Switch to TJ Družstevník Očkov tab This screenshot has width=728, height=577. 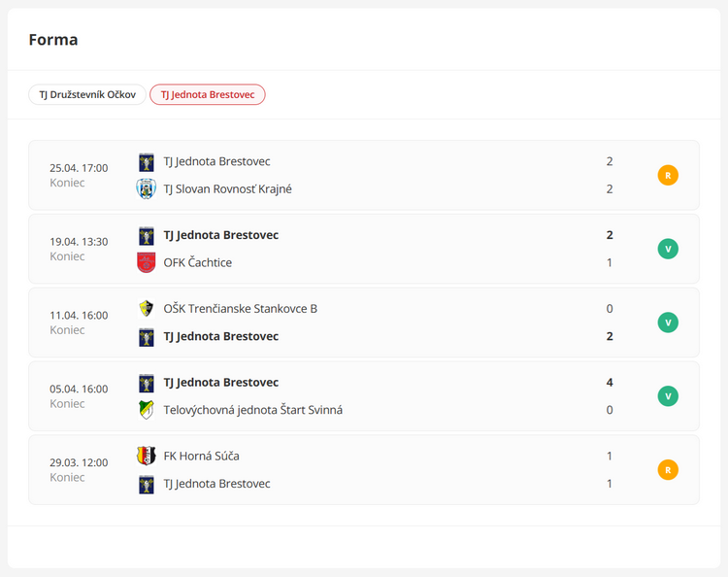pos(87,95)
